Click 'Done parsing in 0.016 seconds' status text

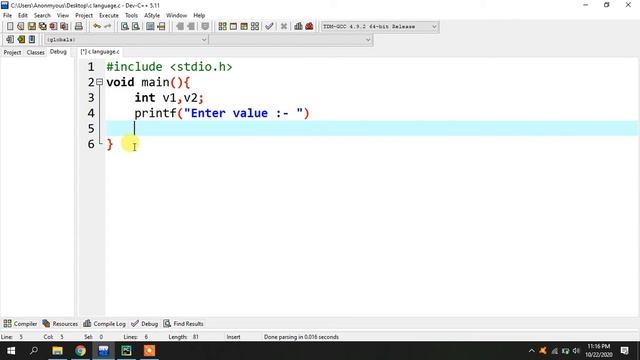(x=301, y=337)
